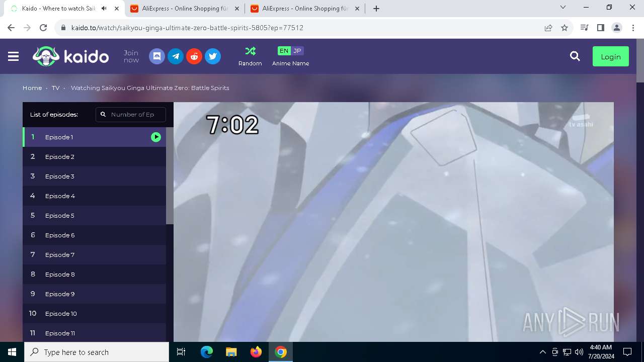Open the Reddit community link
Image resolution: width=644 pixels, height=362 pixels.
coord(194,56)
